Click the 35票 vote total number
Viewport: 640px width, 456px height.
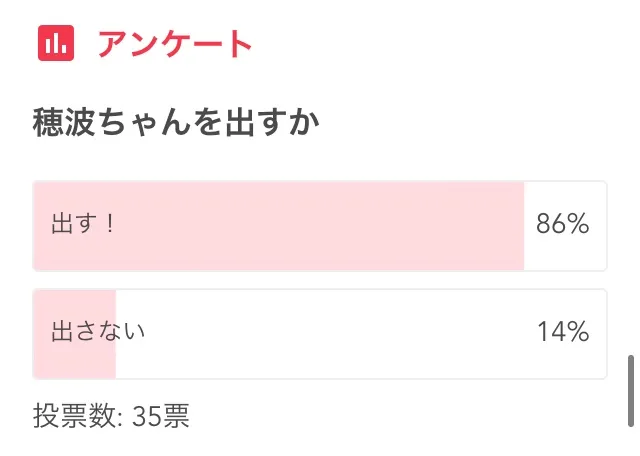[160, 415]
